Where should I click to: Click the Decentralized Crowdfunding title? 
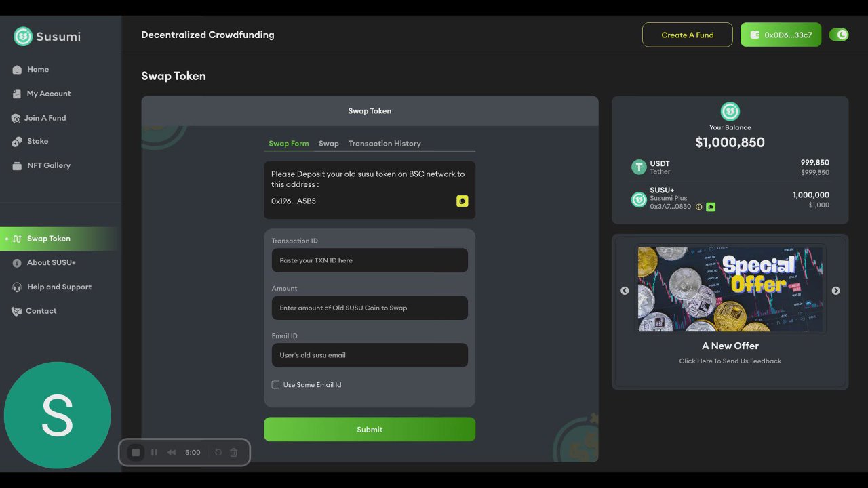pyautogui.click(x=208, y=35)
